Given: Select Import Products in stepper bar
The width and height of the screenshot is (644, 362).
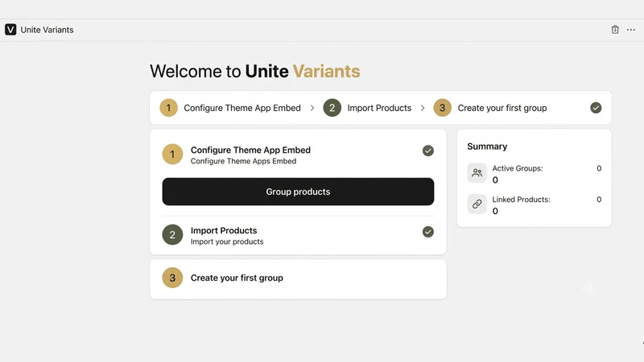Looking at the screenshot, I should coord(379,108).
